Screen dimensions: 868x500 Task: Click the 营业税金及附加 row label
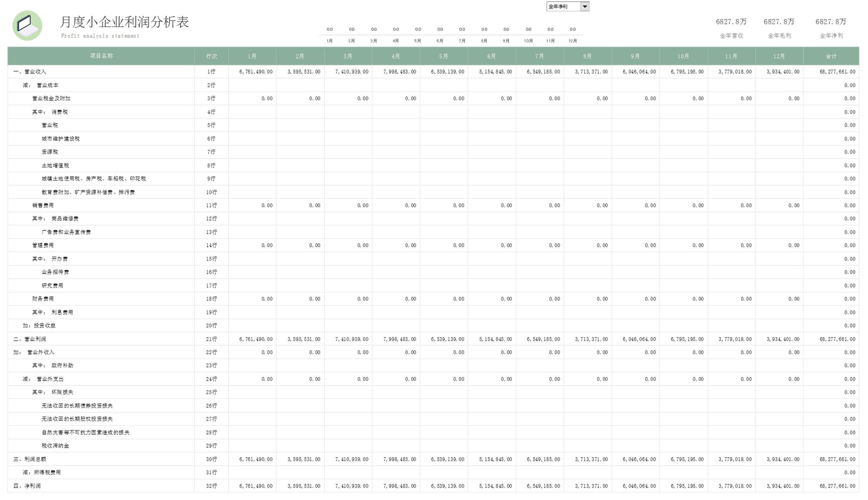(x=51, y=98)
